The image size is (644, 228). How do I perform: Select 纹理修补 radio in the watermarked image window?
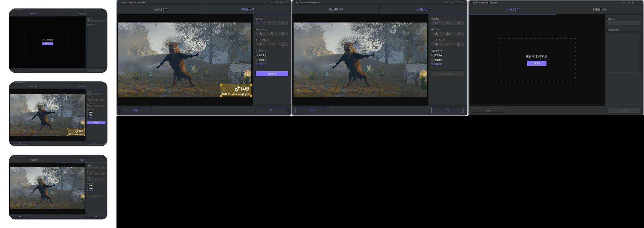257,64
